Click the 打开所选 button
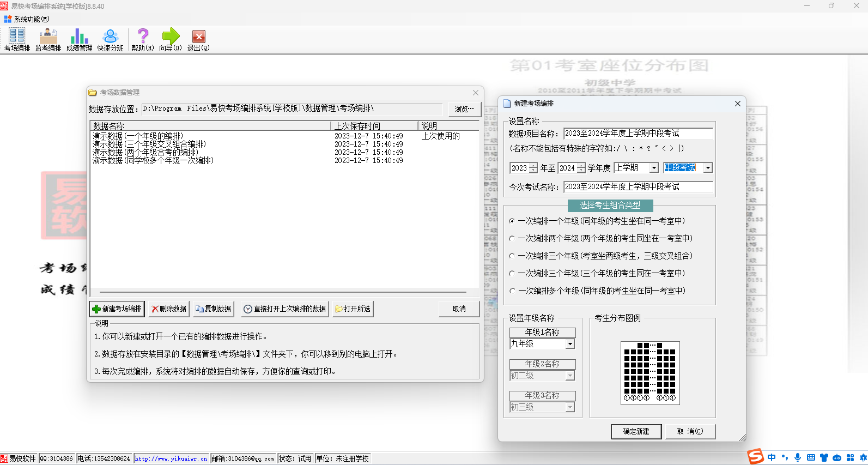868x465 pixels. [x=353, y=309]
